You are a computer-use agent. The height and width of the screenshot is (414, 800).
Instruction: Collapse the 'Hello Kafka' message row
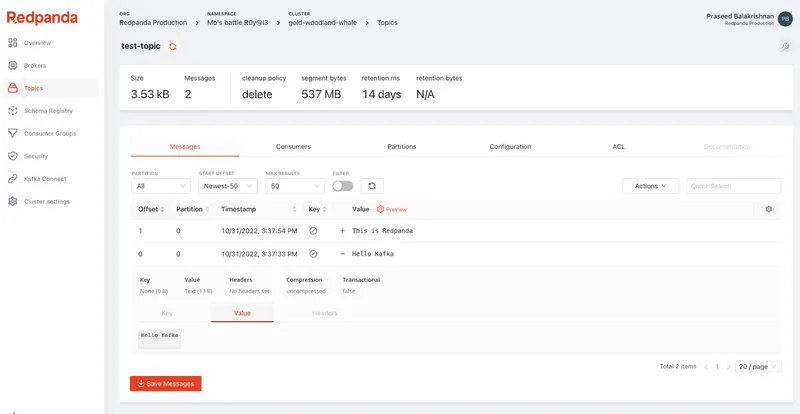click(x=342, y=254)
